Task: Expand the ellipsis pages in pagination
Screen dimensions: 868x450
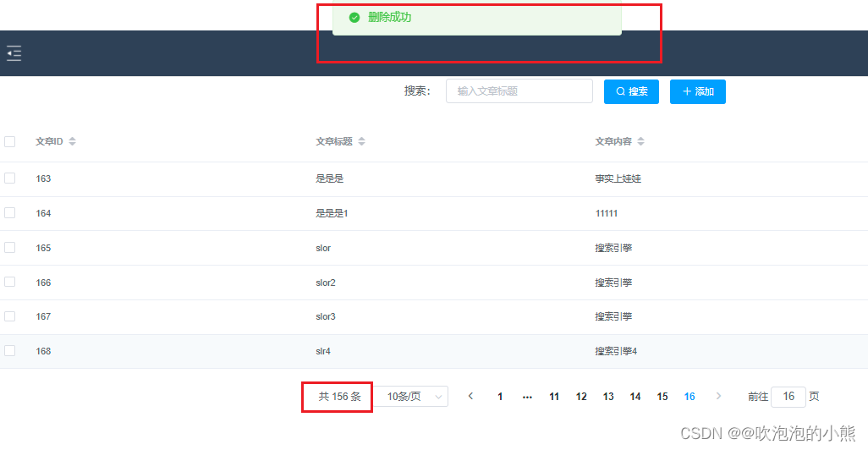Action: (x=527, y=397)
